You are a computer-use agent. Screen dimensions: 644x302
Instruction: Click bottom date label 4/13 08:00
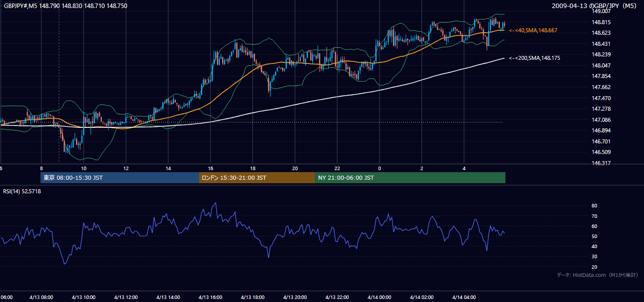point(41,297)
